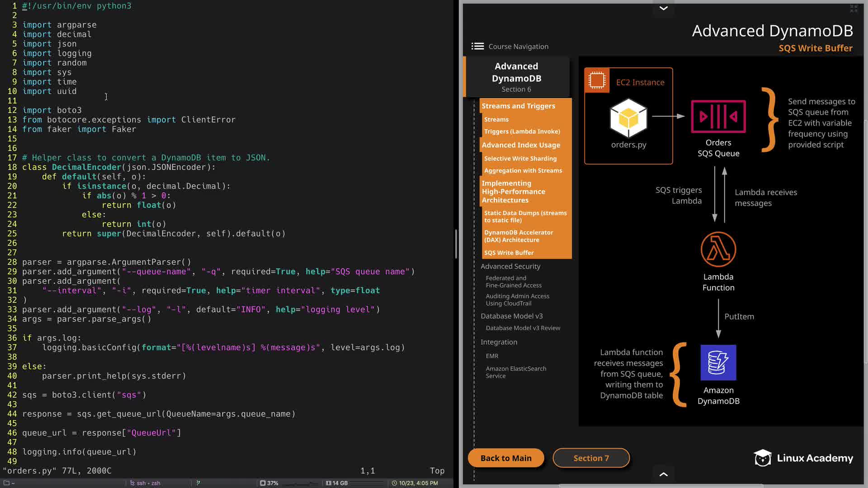Screen dimensions: 868x488
Task: Click the Amazon DynamoDB icon
Action: (x=718, y=362)
